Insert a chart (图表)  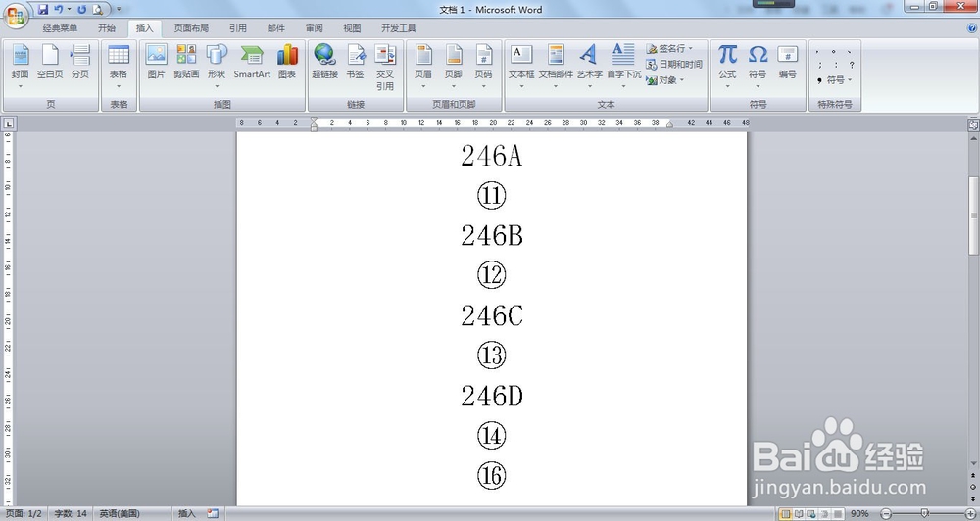[x=287, y=63]
